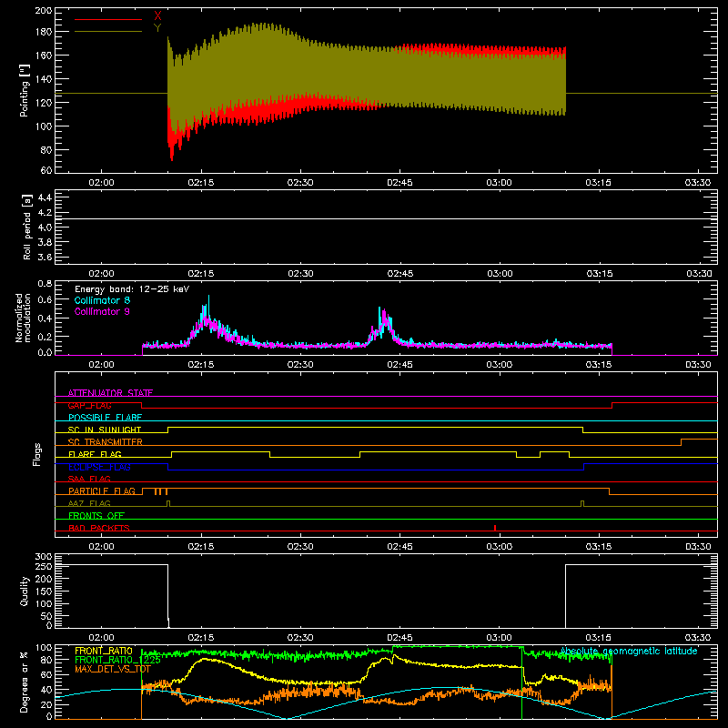Click the 150 tick on the Quality axis
The height and width of the screenshot is (728, 728).
tap(43, 591)
